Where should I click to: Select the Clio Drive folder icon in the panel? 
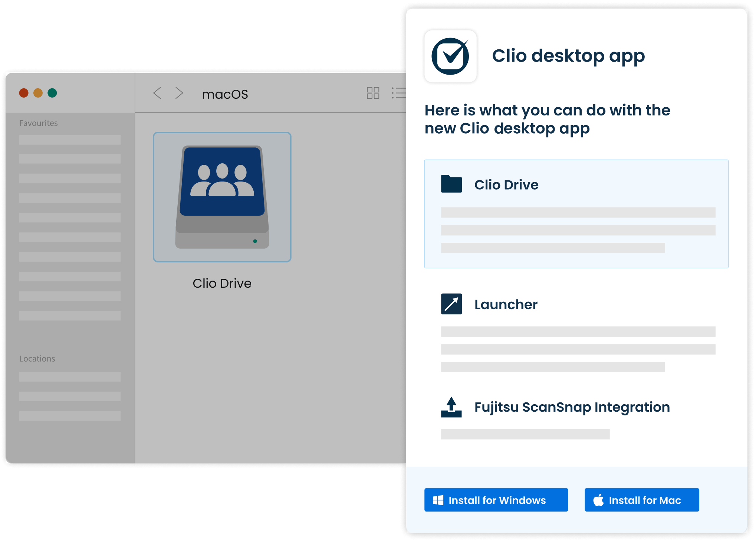pos(451,184)
